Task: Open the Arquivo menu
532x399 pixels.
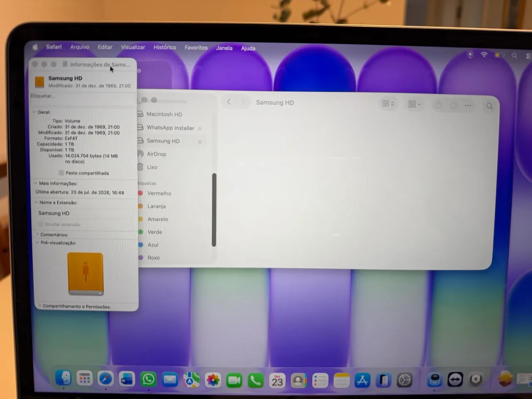Action: 80,47
